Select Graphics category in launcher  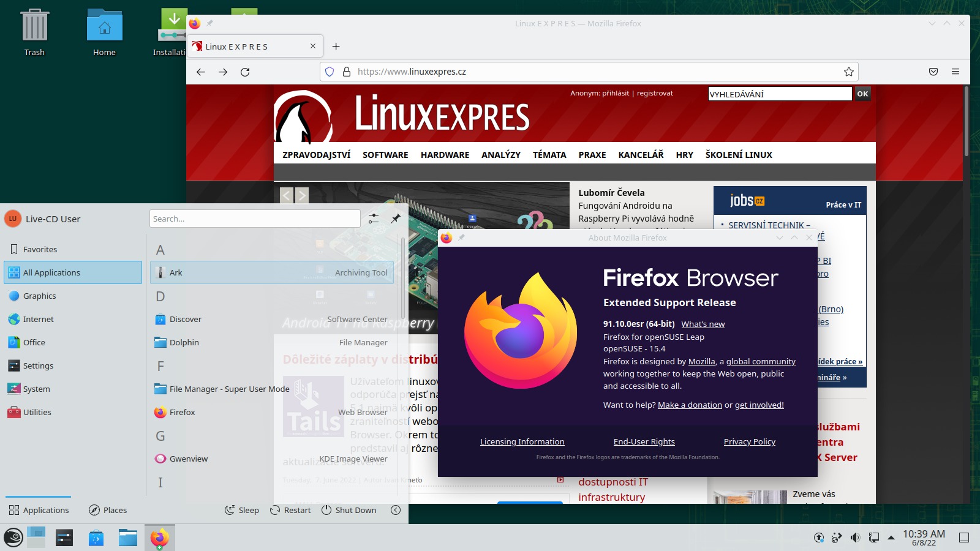73,296
